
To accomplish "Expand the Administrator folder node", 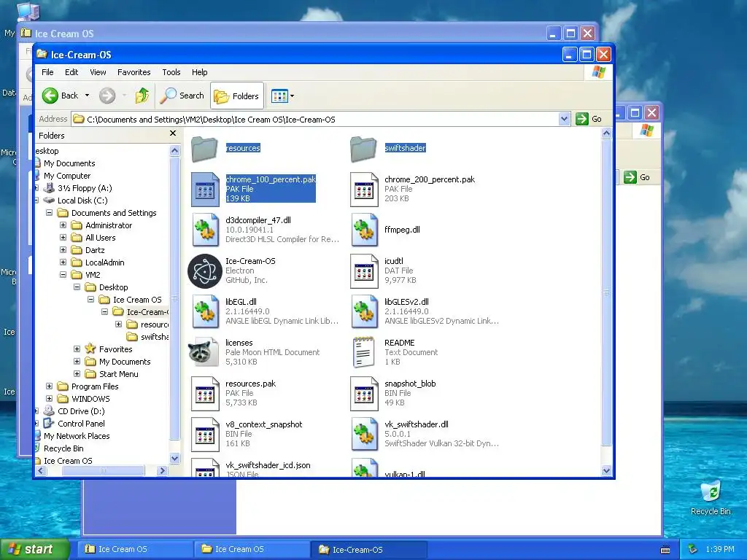I will click(63, 225).
